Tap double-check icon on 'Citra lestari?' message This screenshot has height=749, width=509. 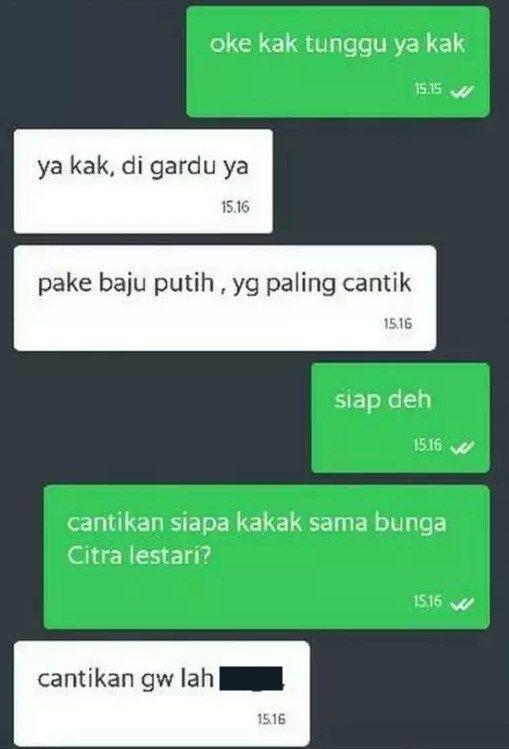tap(463, 604)
